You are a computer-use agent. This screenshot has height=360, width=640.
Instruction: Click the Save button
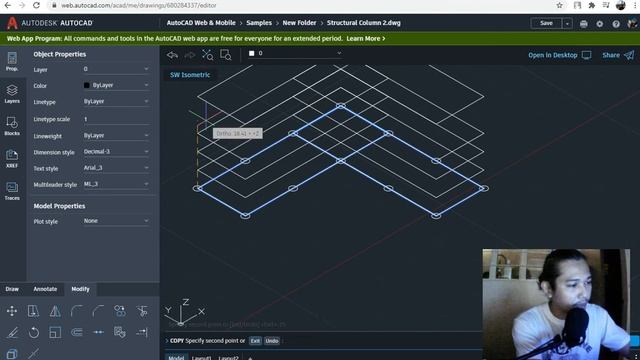pyautogui.click(x=547, y=23)
